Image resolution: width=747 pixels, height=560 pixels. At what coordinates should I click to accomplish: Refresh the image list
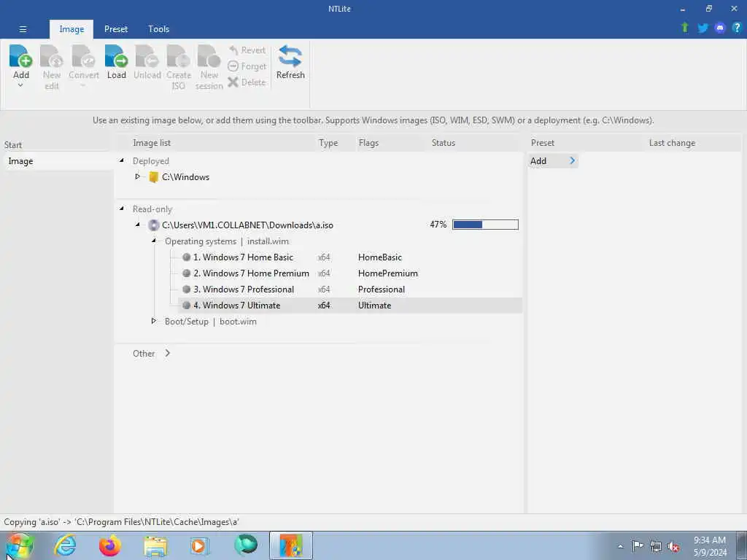coord(290,62)
